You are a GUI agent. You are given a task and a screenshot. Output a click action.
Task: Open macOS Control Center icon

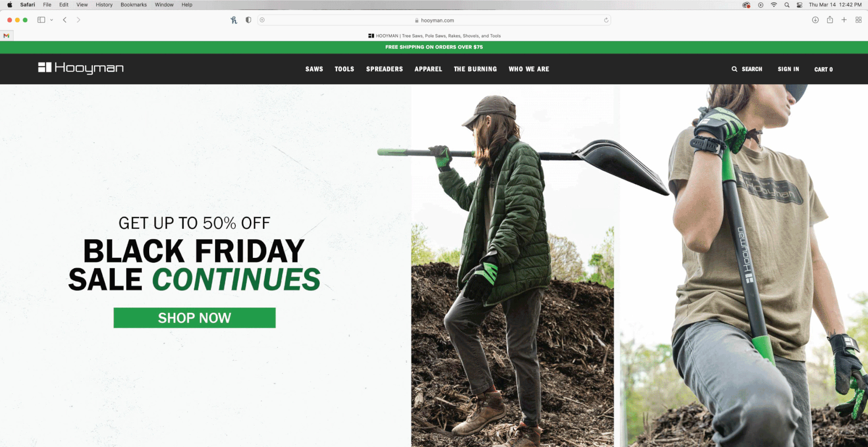coord(799,5)
